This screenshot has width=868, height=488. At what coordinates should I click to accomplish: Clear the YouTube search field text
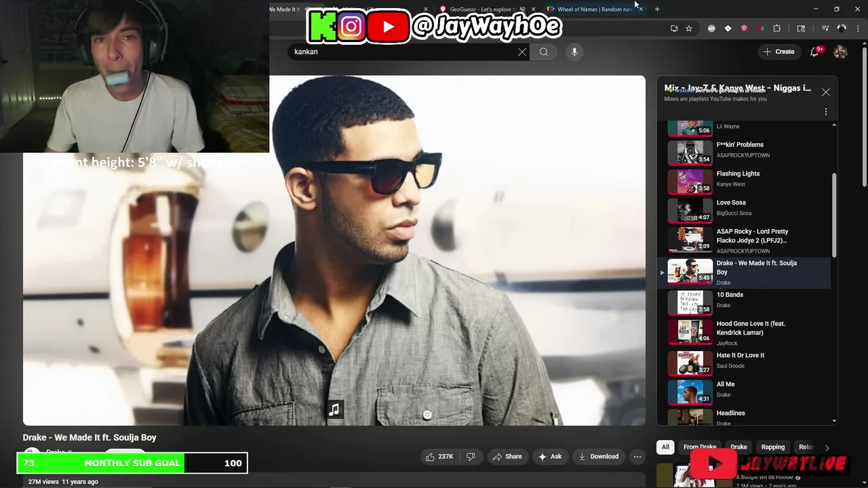522,52
